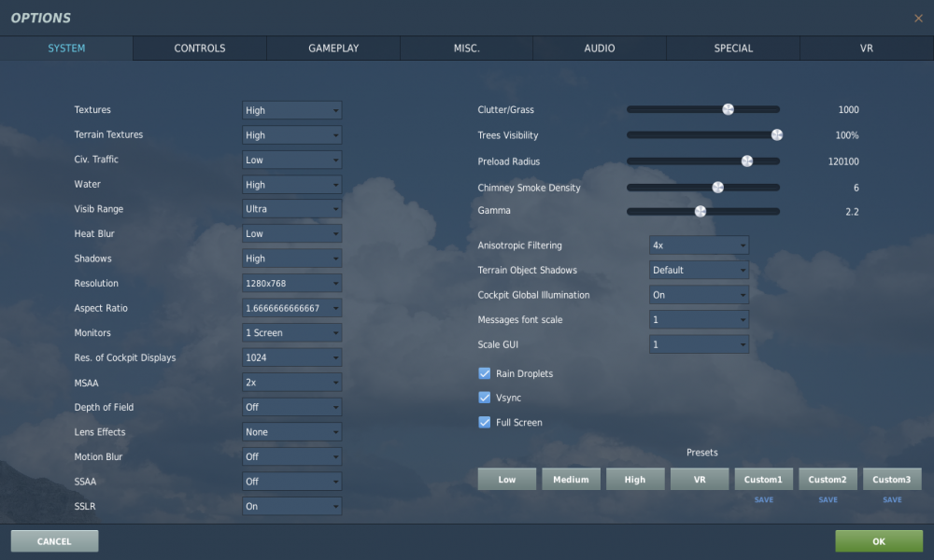Open the Shadows dropdown
The width and height of the screenshot is (934, 560).
[x=291, y=258]
